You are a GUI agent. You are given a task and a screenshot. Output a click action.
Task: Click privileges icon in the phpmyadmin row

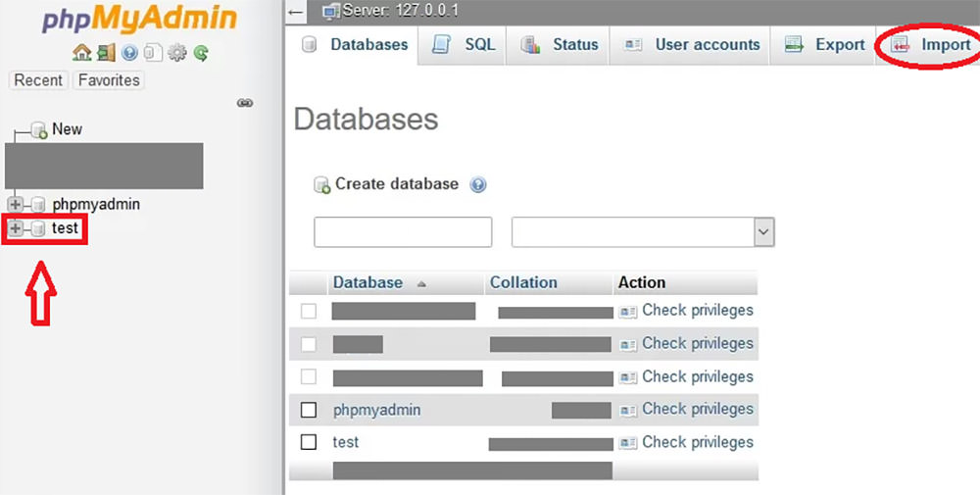point(627,411)
